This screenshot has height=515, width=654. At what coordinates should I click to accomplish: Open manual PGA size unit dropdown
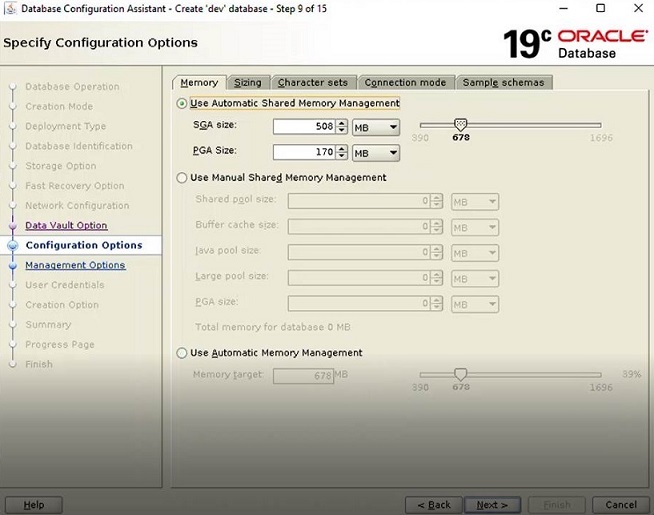click(475, 304)
